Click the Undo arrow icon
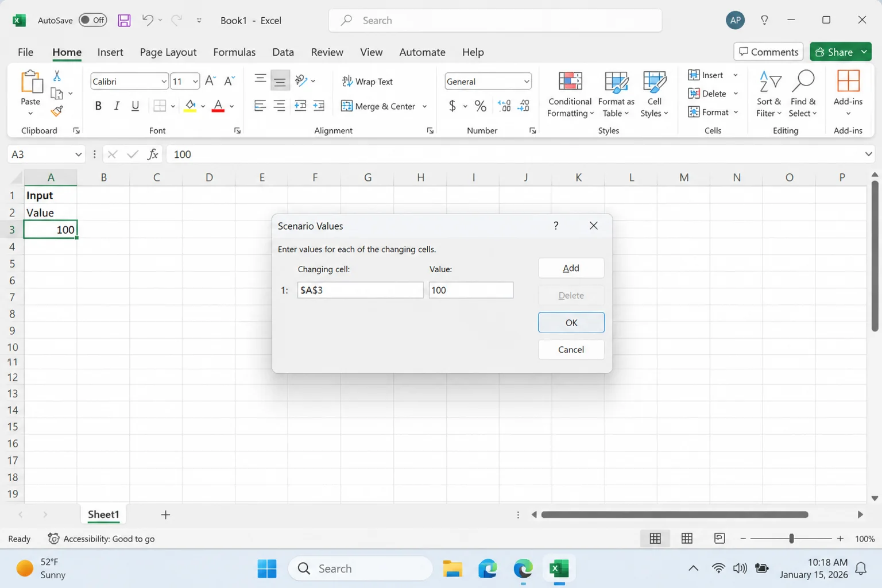Viewport: 882px width, 588px height. click(148, 20)
